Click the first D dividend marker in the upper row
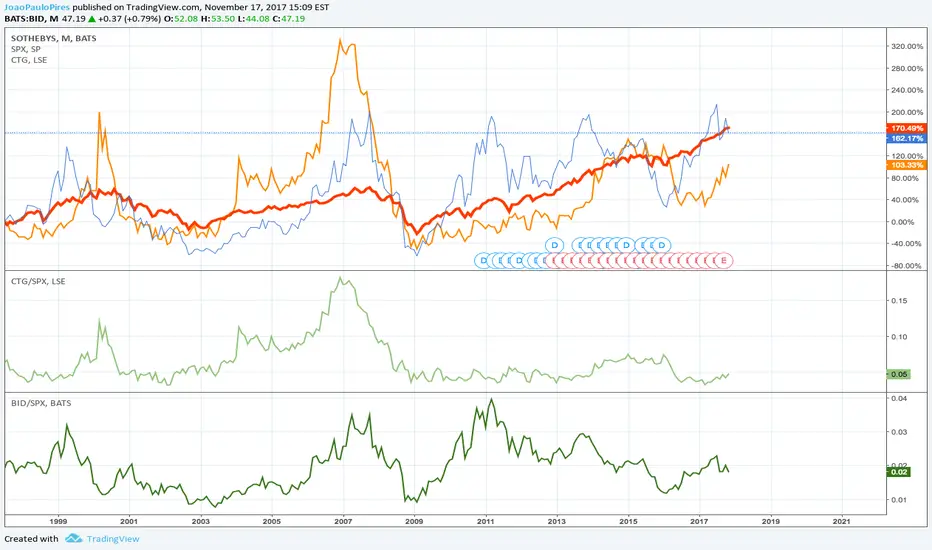Image resolution: width=932 pixels, height=550 pixels. (x=555, y=245)
